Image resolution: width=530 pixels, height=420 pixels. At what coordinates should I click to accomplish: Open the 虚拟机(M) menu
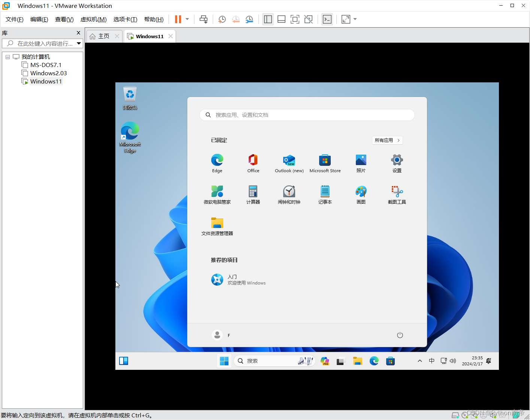94,19
